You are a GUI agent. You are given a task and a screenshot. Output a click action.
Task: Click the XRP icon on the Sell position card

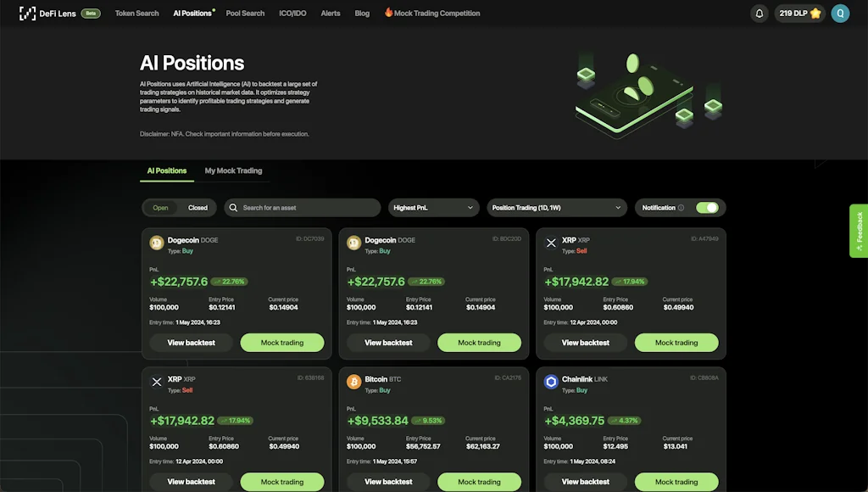(551, 243)
